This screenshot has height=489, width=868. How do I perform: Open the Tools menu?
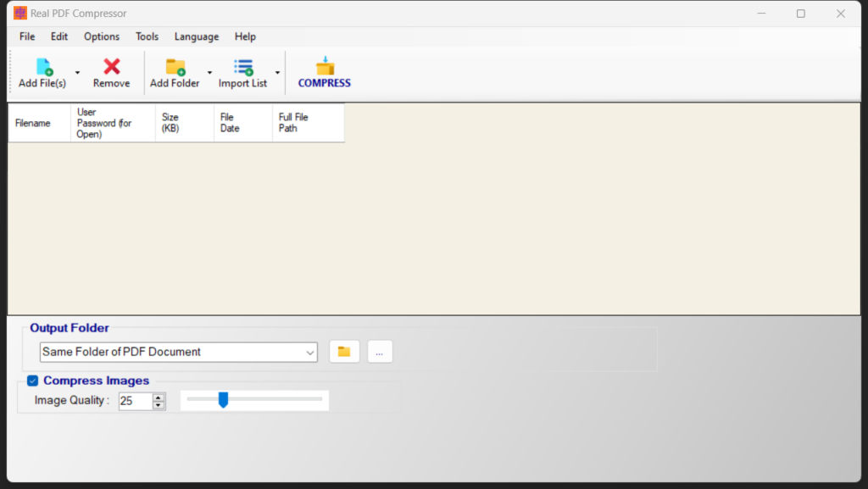pyautogui.click(x=147, y=36)
